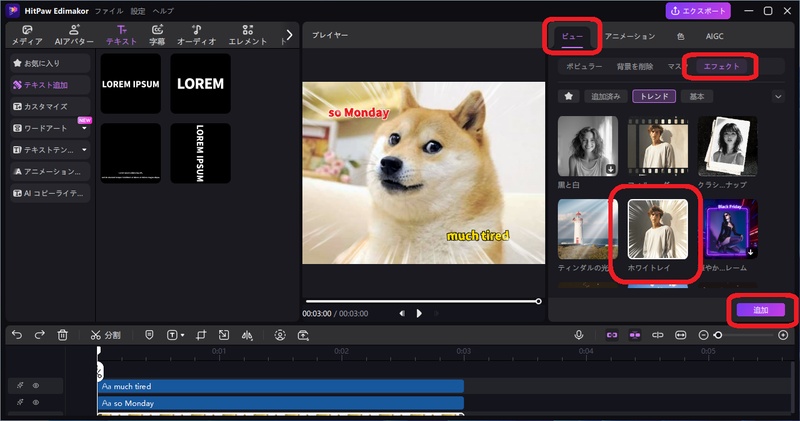Toggle the purple link clips option

pos(612,335)
